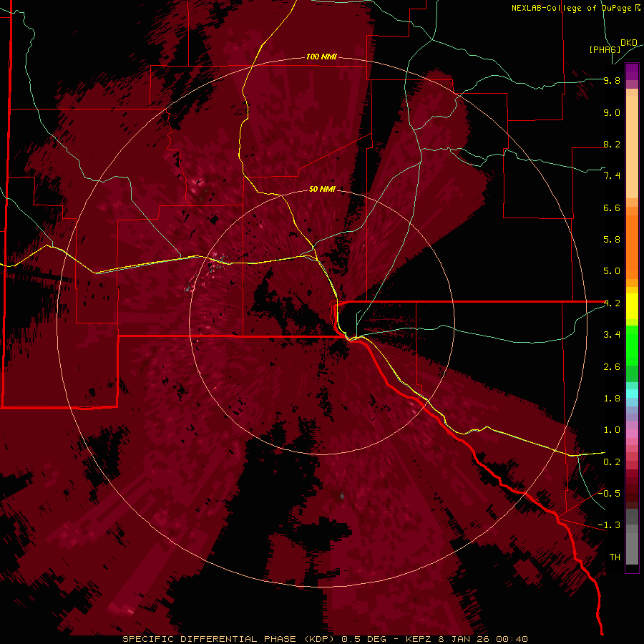Screen dimensions: 644x644
Task: Click the 0.2 value on the color scale
Action: tap(612, 462)
